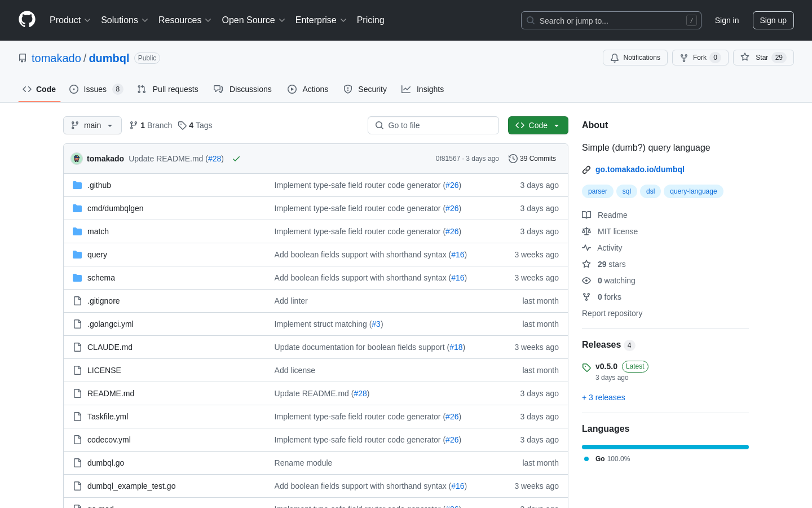Click the green commit status checkmark
The image size is (812, 508).
tap(236, 159)
